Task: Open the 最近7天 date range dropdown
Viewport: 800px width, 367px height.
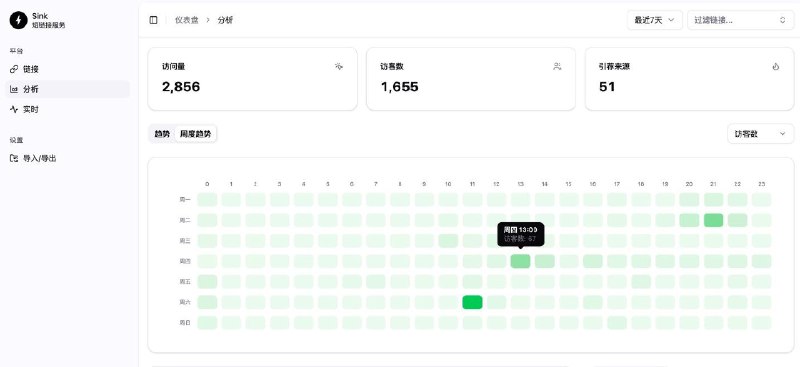Action: tap(655, 20)
